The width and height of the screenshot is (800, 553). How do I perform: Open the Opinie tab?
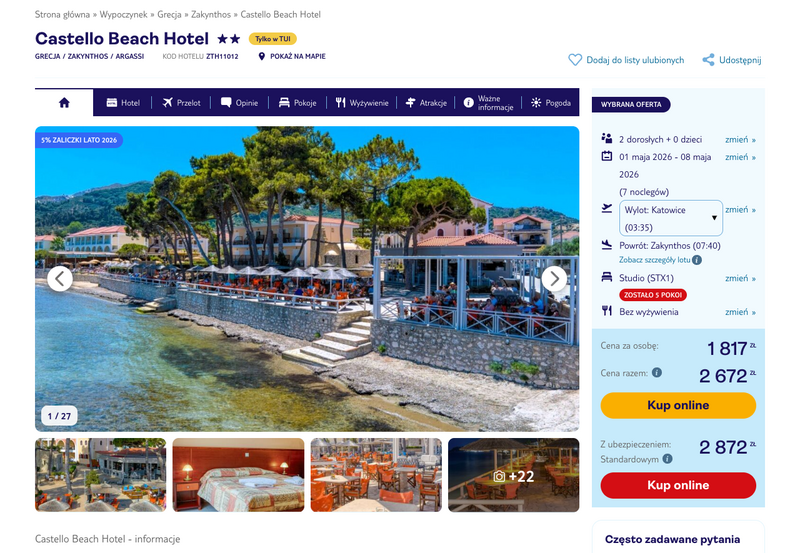239,103
